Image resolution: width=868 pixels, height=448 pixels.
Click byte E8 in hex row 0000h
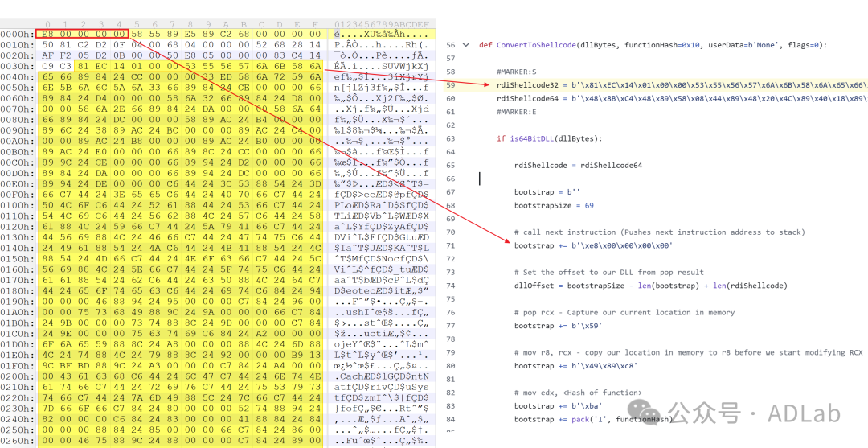(x=47, y=34)
